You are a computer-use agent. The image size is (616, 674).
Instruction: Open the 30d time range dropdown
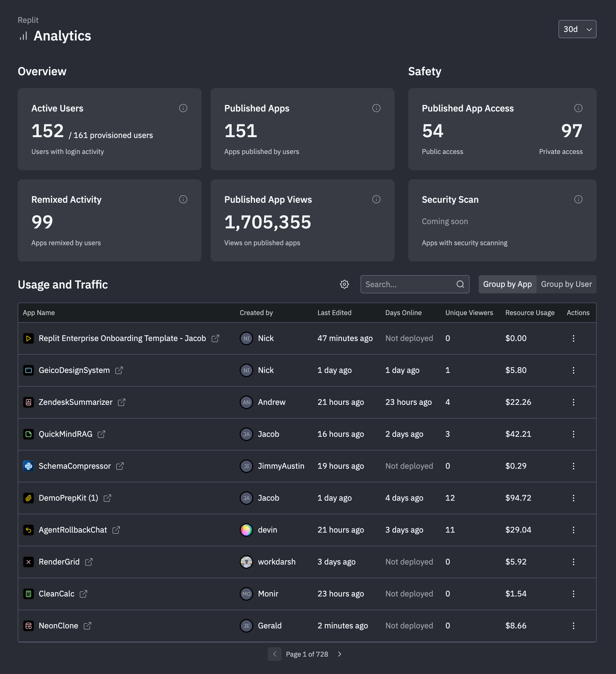(577, 29)
